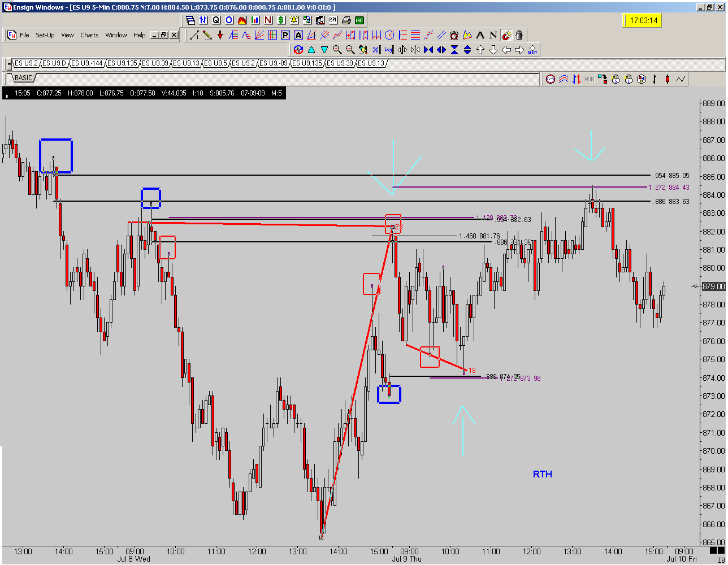Switch to the ES U9.-144 chart tab
Image resolution: width=728 pixels, height=565 pixels.
point(87,63)
